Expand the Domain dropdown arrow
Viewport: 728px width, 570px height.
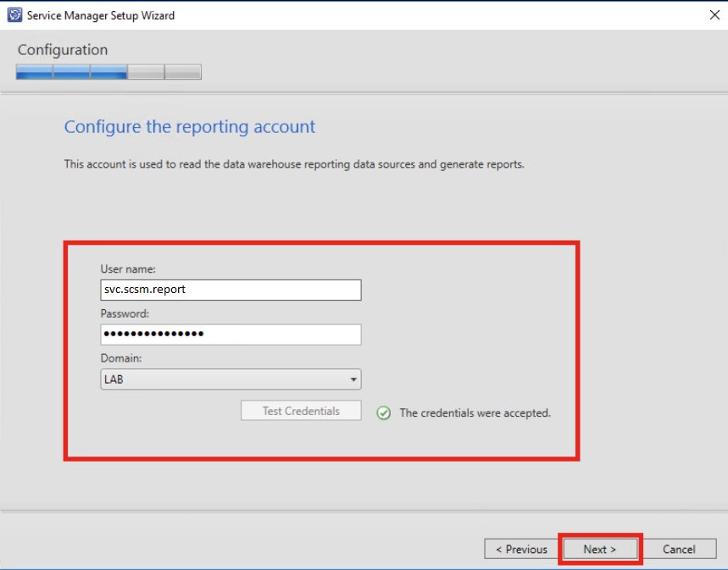click(353, 379)
